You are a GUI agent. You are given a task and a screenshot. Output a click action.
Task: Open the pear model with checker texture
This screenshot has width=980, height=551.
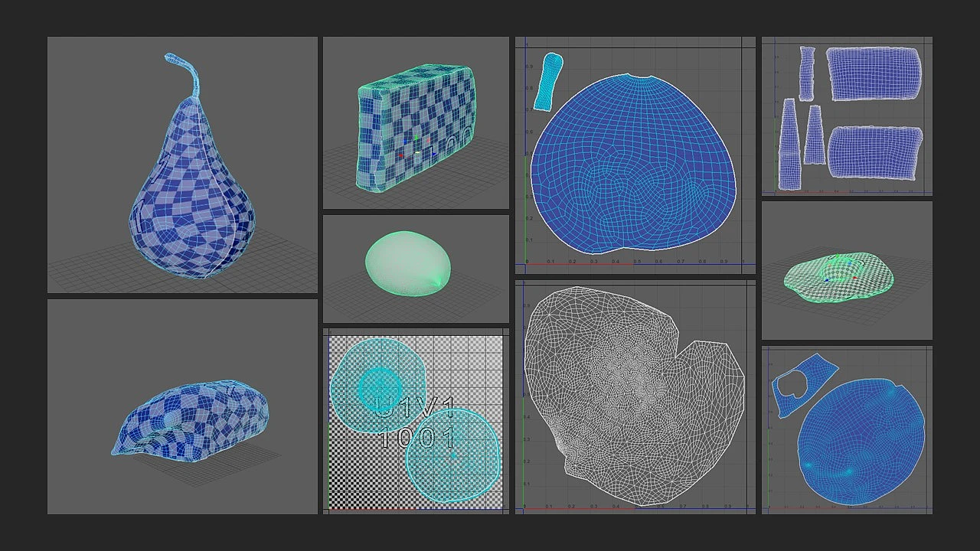[182, 165]
